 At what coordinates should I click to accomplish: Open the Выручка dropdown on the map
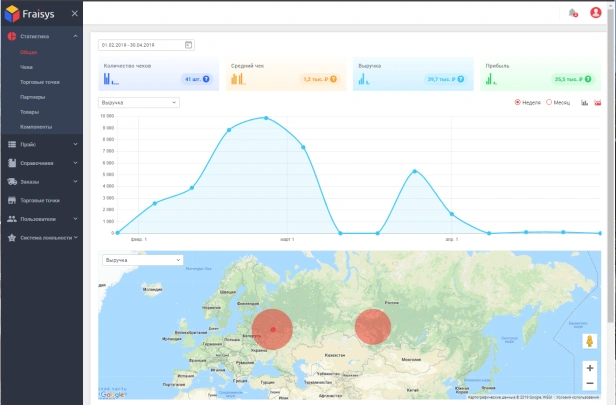[143, 260]
